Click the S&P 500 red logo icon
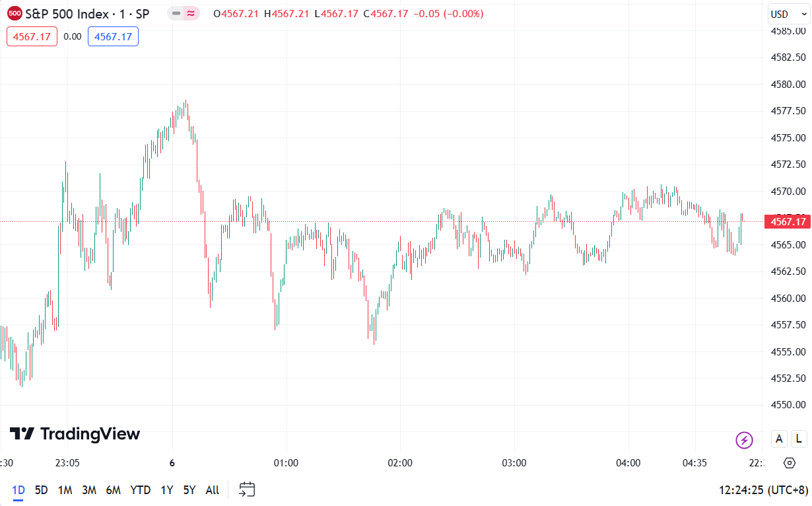 click(x=15, y=13)
